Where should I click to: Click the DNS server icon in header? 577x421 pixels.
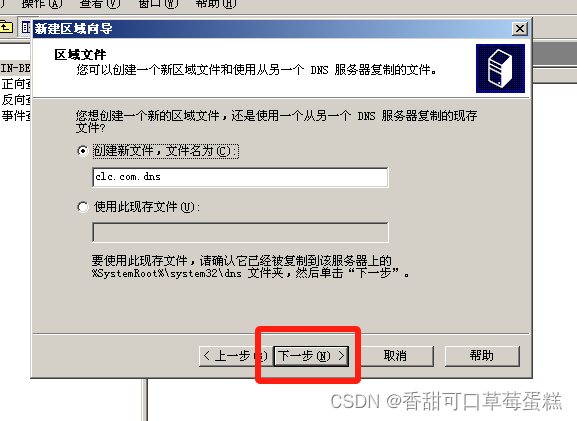(500, 68)
